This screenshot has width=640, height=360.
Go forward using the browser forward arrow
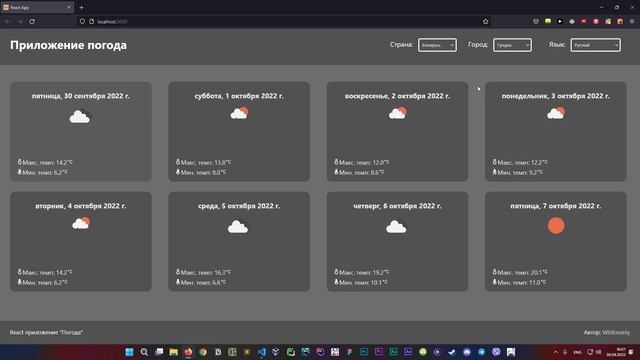(20, 21)
